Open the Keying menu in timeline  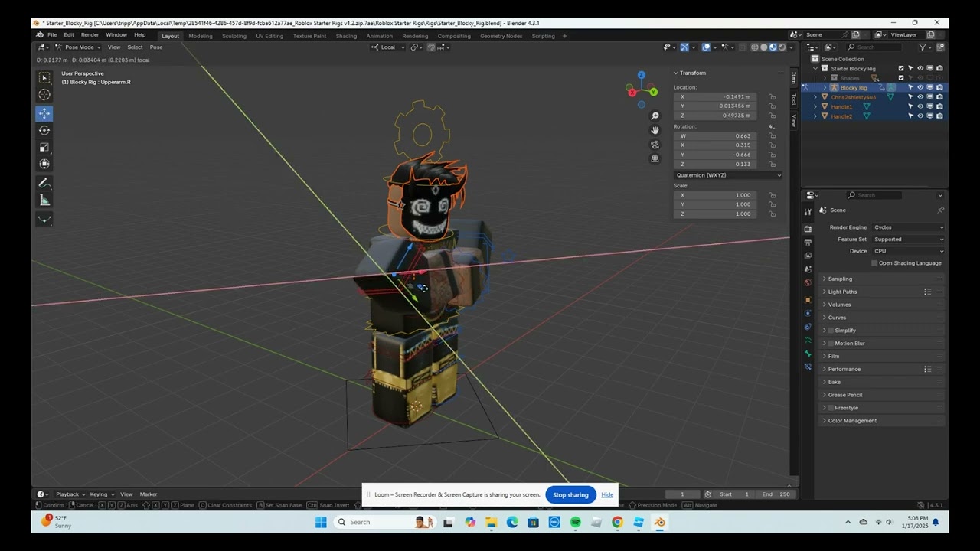(100, 494)
